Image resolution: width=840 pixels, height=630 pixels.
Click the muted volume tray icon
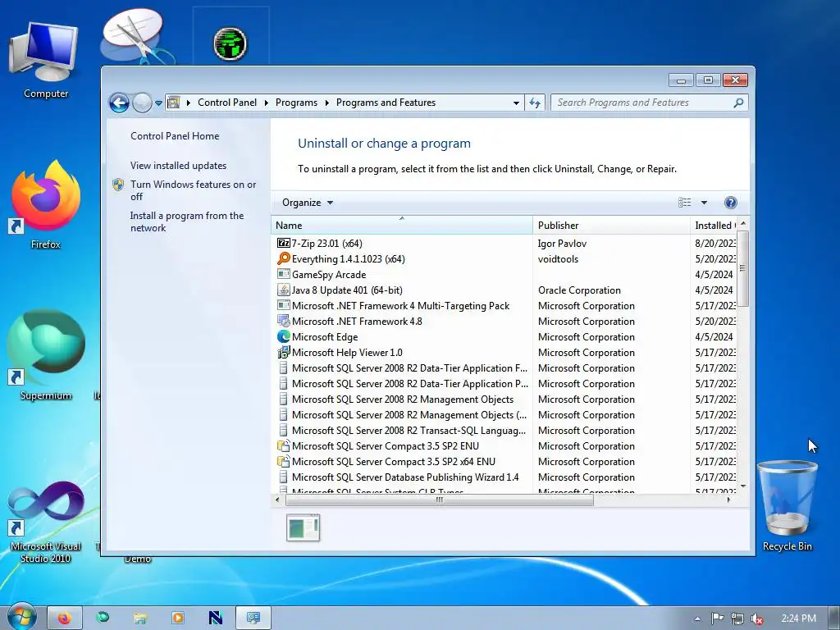tap(757, 619)
